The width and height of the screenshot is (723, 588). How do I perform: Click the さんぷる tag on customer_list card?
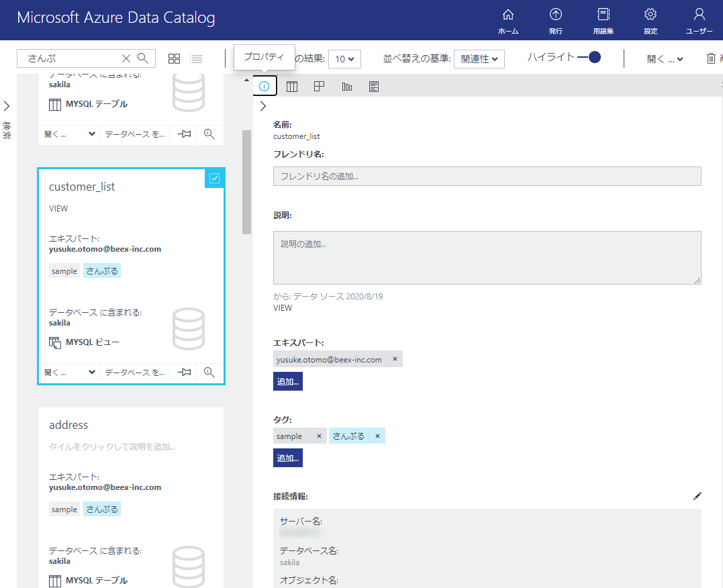coord(102,271)
